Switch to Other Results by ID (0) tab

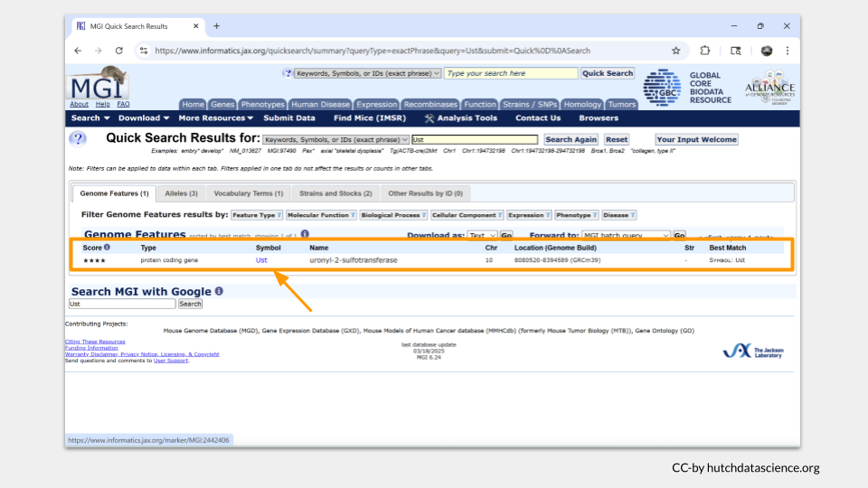(x=425, y=193)
